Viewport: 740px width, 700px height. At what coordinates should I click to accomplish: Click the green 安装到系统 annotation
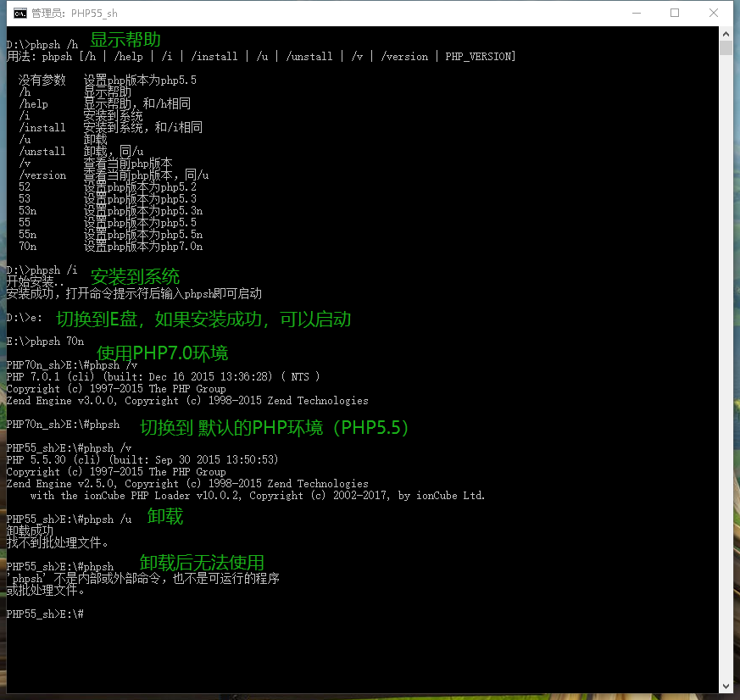tap(135, 276)
